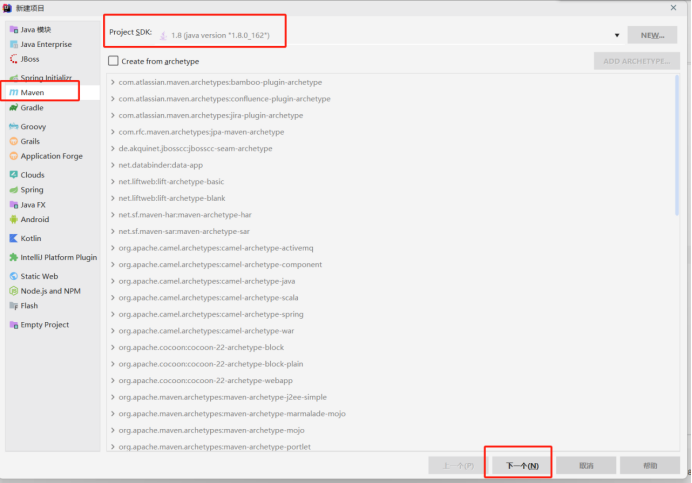Select Kotlin project type label
This screenshot has height=483, width=692.
pyautogui.click(x=31, y=238)
